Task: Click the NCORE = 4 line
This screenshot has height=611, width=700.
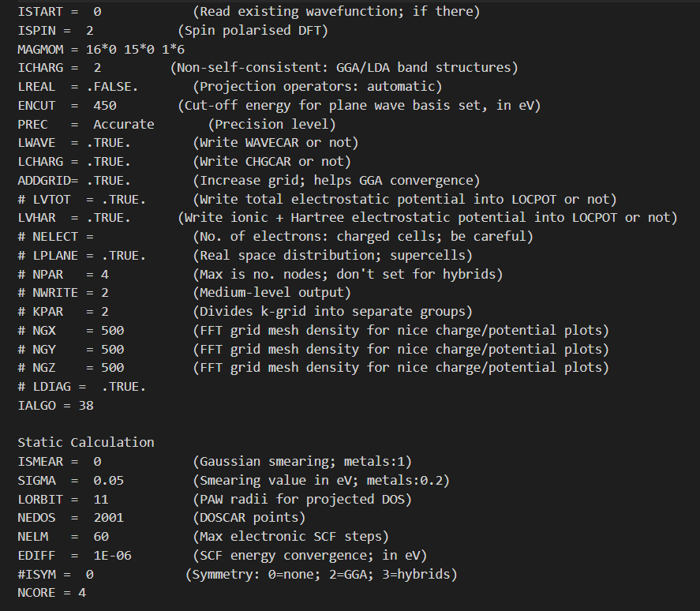Action: tap(51, 592)
